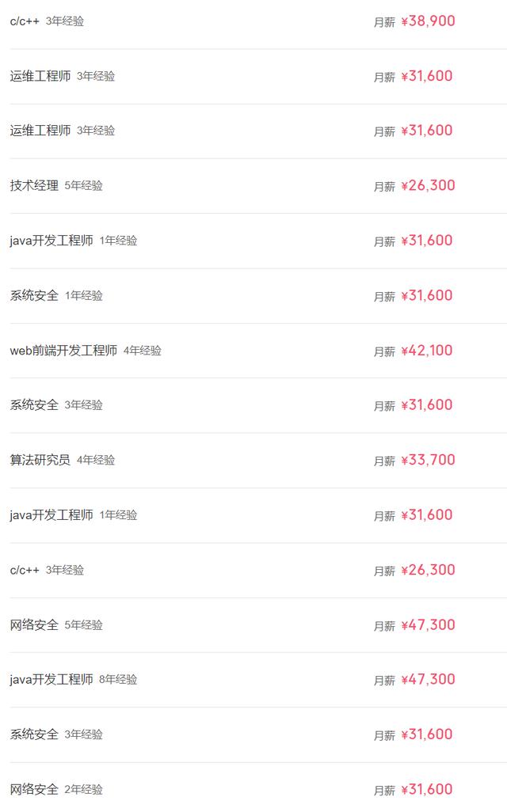Open the 网络安全 5年经验 listing
The image size is (507, 812).
pyautogui.click(x=34, y=625)
